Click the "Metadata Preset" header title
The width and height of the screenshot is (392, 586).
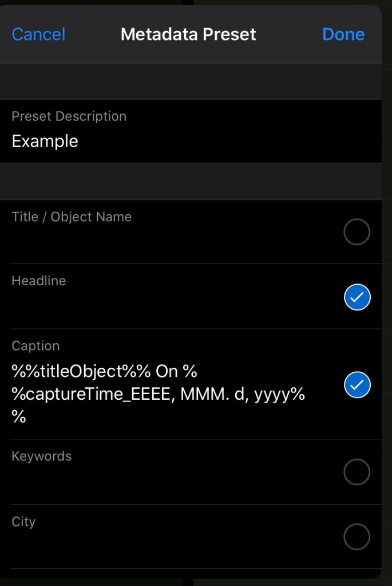click(x=188, y=34)
